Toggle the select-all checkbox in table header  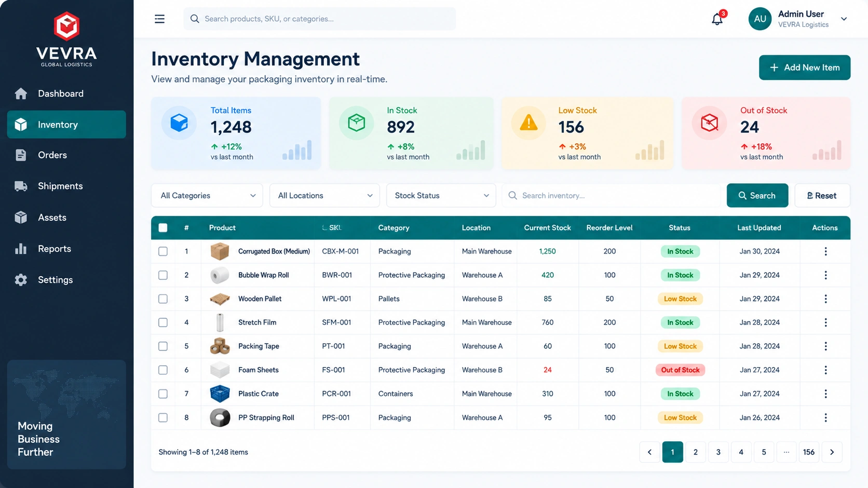coord(163,227)
